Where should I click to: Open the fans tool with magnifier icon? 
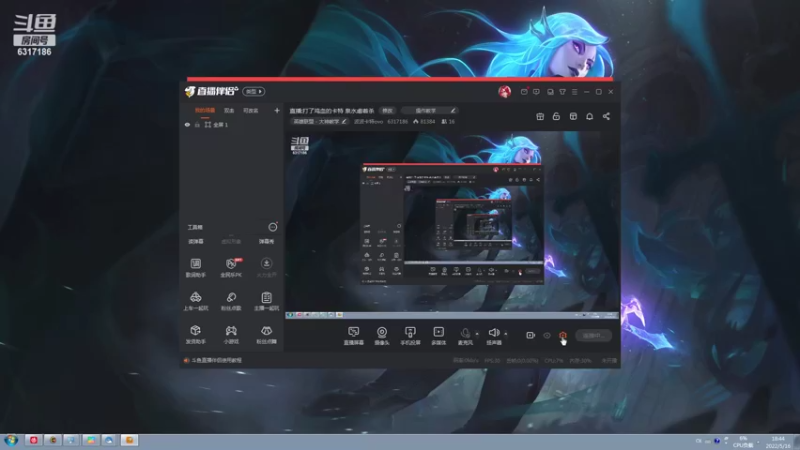(x=231, y=301)
